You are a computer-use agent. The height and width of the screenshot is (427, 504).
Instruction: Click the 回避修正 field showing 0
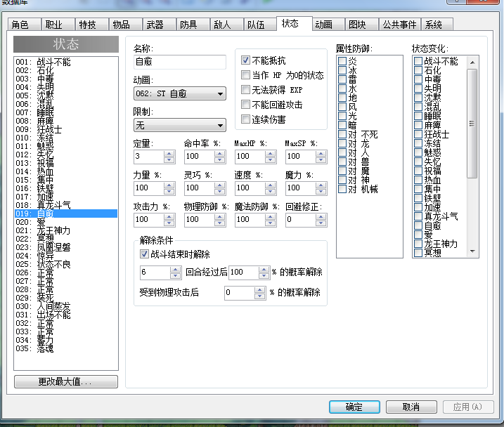(x=301, y=220)
